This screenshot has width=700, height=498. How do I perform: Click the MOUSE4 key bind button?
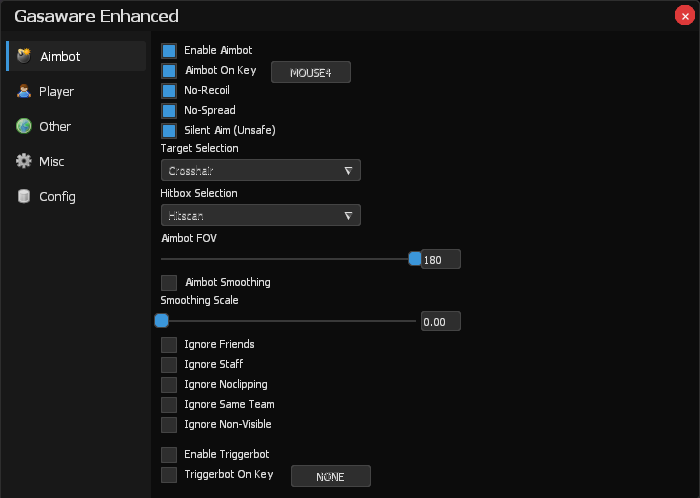point(311,73)
